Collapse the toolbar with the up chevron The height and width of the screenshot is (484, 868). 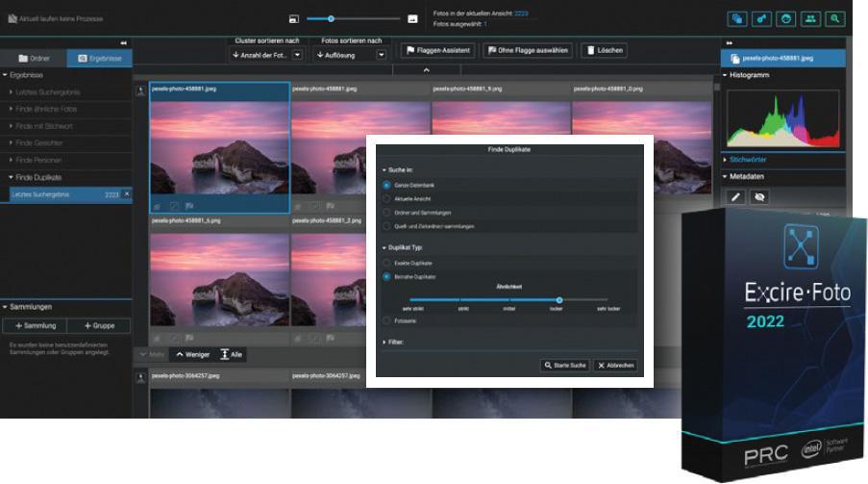[x=426, y=70]
